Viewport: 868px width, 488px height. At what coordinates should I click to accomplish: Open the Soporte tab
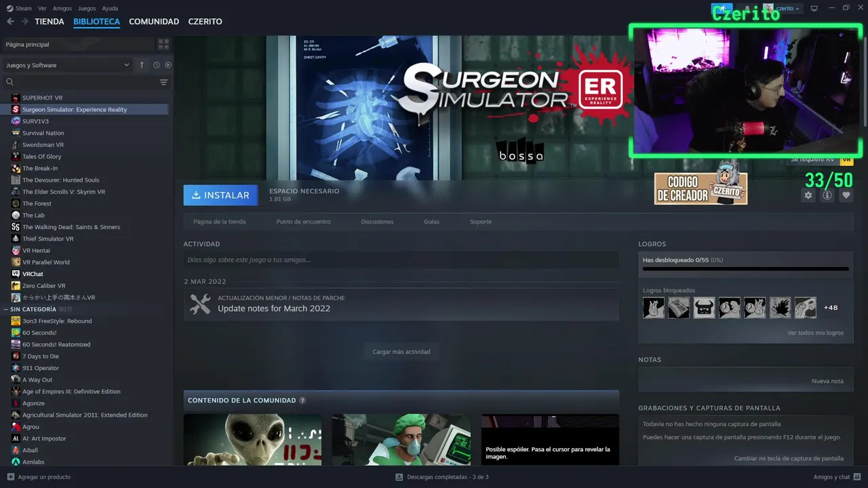coord(481,222)
